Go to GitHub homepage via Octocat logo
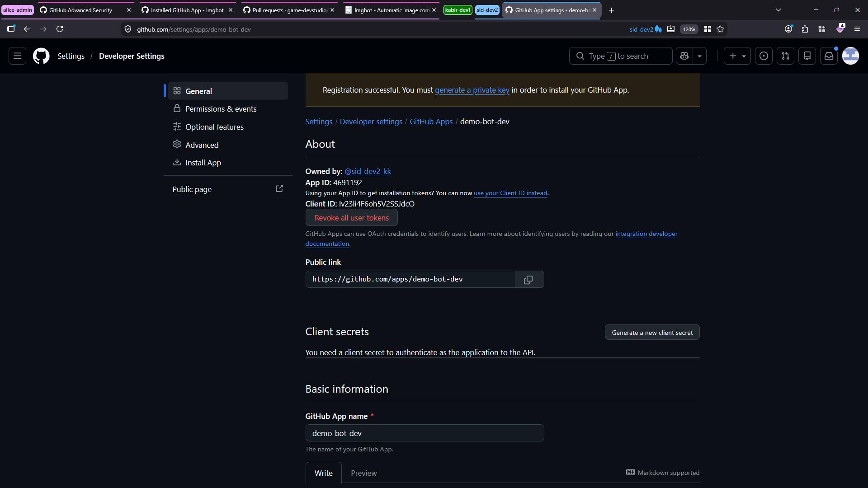 [41, 56]
